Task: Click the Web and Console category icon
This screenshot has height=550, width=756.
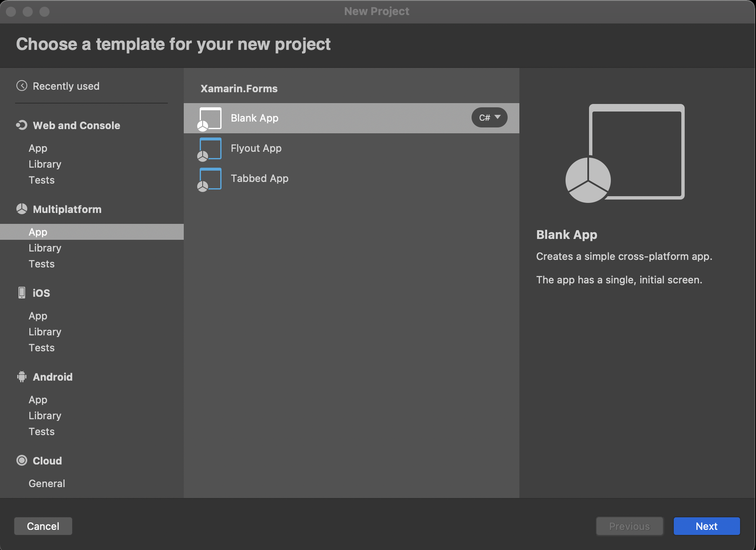Action: 22,125
